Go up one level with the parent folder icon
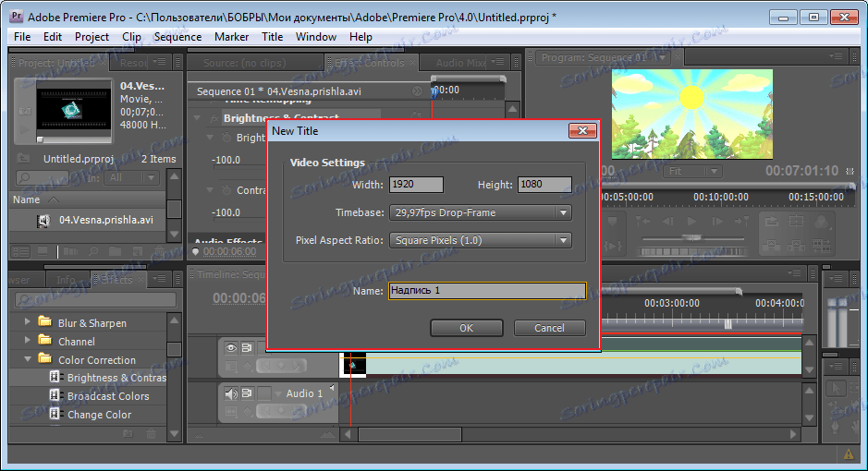Screen dimensions: 868x471 tap(23, 159)
